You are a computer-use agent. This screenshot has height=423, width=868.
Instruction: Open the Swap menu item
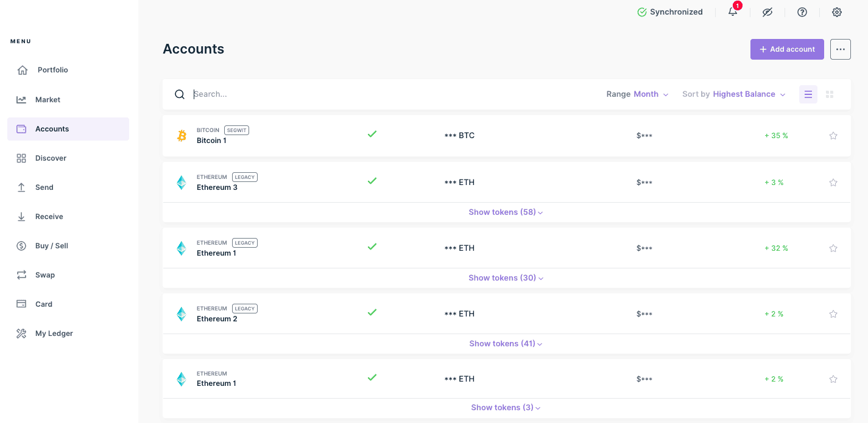(x=45, y=275)
